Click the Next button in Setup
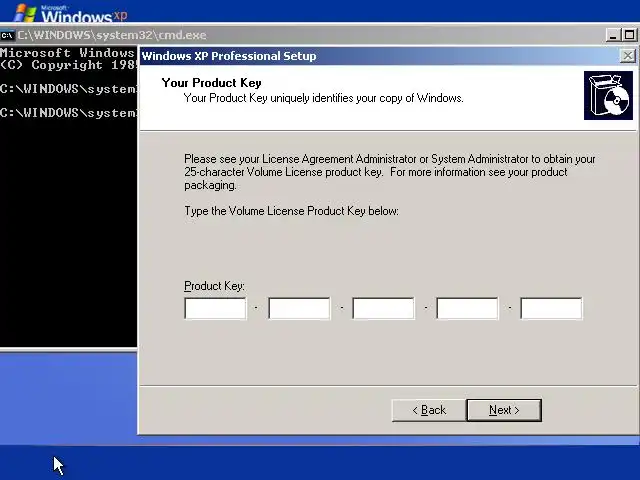The width and height of the screenshot is (640, 480). tap(504, 410)
